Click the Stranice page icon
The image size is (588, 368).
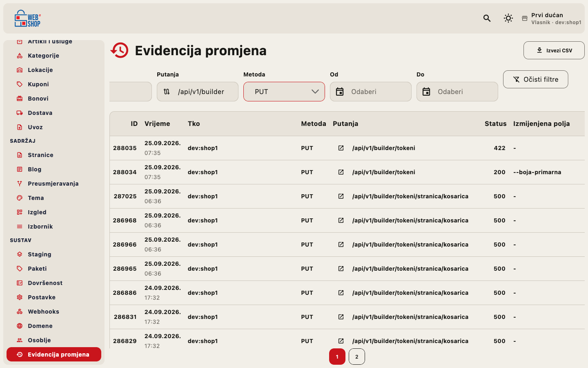click(x=20, y=155)
